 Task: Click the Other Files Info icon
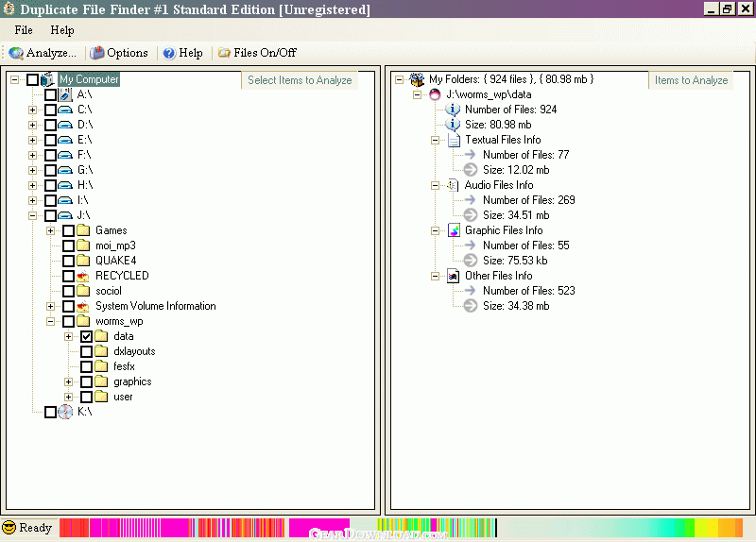tap(454, 276)
